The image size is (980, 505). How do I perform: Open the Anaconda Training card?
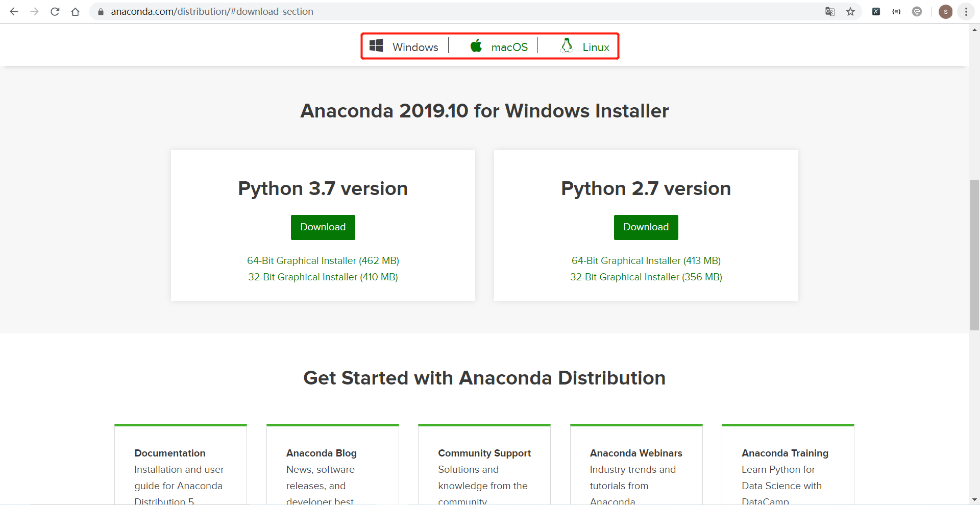788,465
